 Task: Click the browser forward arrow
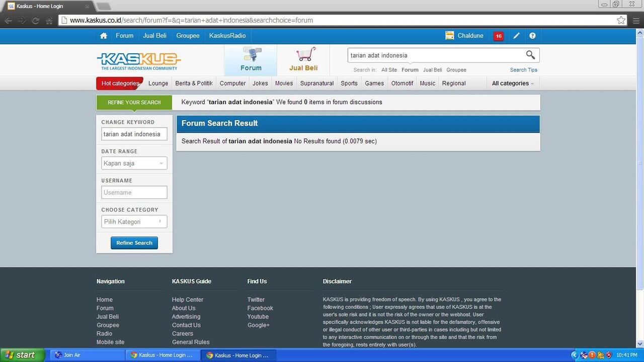[x=22, y=21]
